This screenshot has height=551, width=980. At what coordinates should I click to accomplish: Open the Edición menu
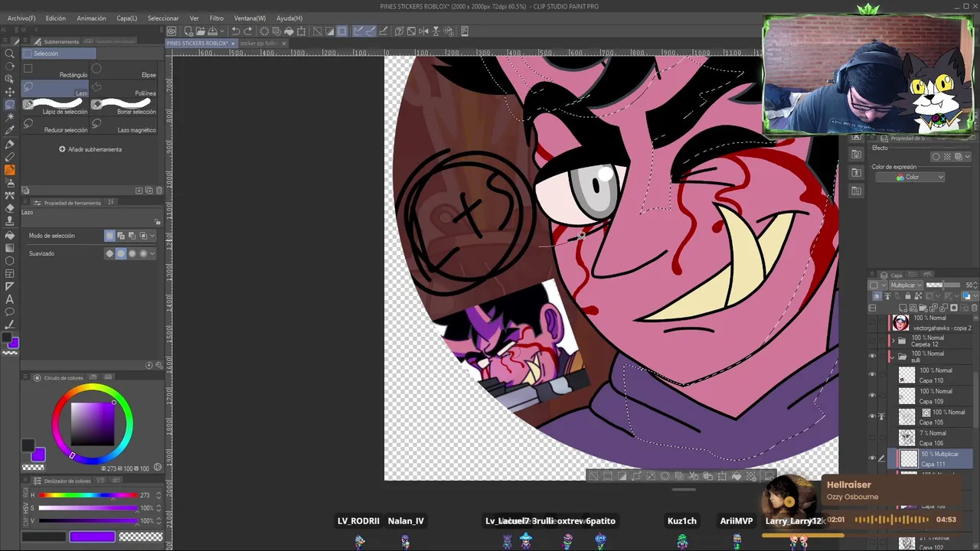[x=55, y=18]
